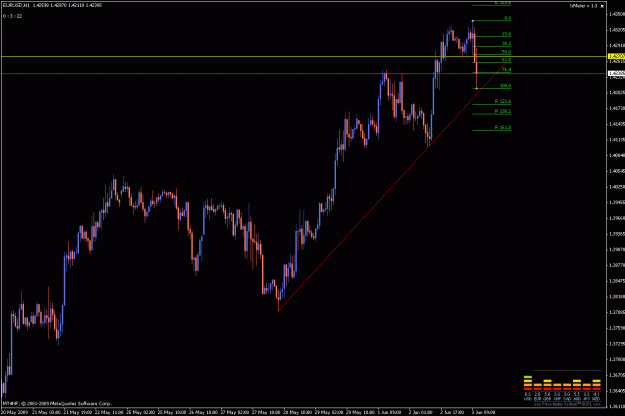Click the MetaQuotes Software Corp. copyright text
Image resolution: width=625 pixels, height=416 pixels.
(x=57, y=404)
